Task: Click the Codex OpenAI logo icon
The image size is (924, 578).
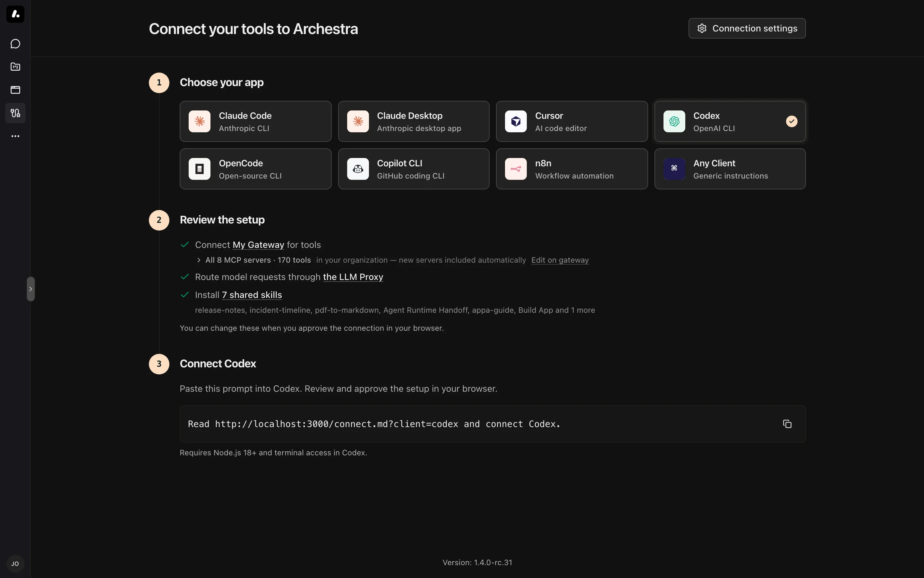Action: [674, 121]
